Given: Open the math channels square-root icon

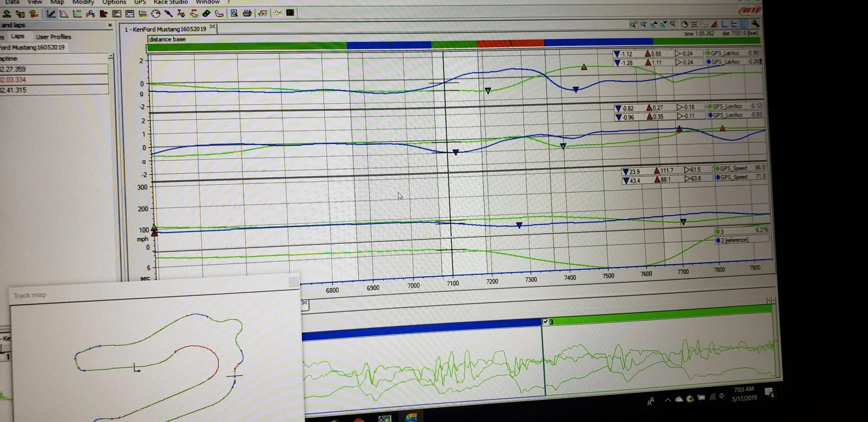Looking at the screenshot, I should coord(263,13).
